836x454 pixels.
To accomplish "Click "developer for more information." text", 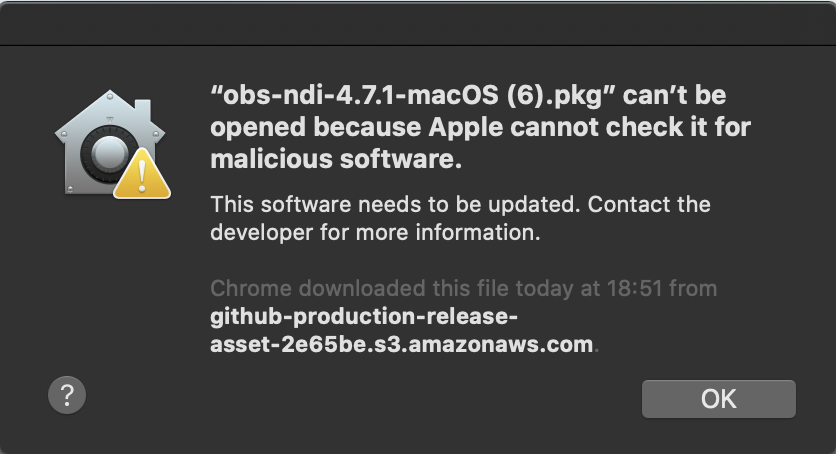I will click(x=375, y=232).
